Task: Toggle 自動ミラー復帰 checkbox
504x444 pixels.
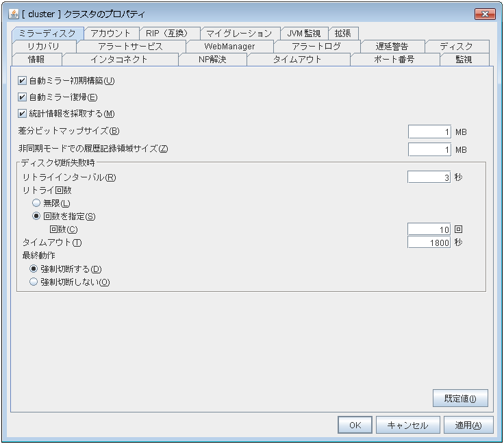Action: [x=22, y=97]
